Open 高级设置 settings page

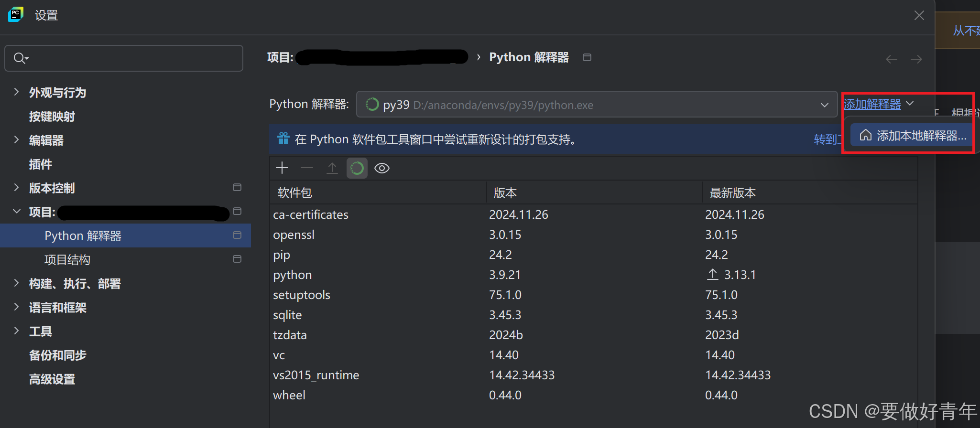click(x=52, y=379)
